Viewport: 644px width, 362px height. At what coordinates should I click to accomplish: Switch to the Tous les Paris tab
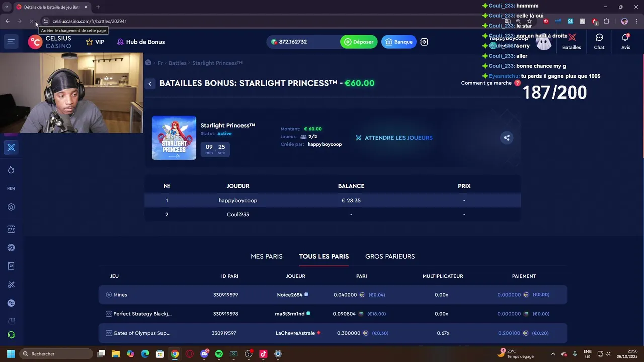point(324,256)
